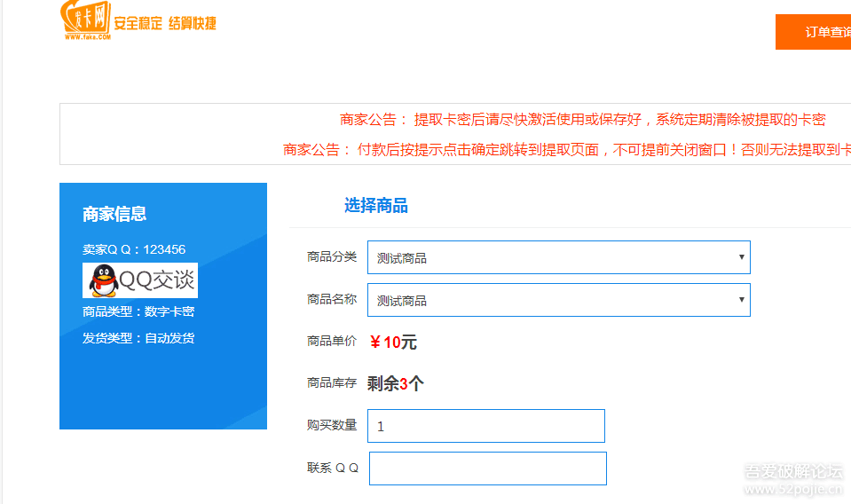
Task: Focus the 联系QQ input field
Action: tap(488, 469)
